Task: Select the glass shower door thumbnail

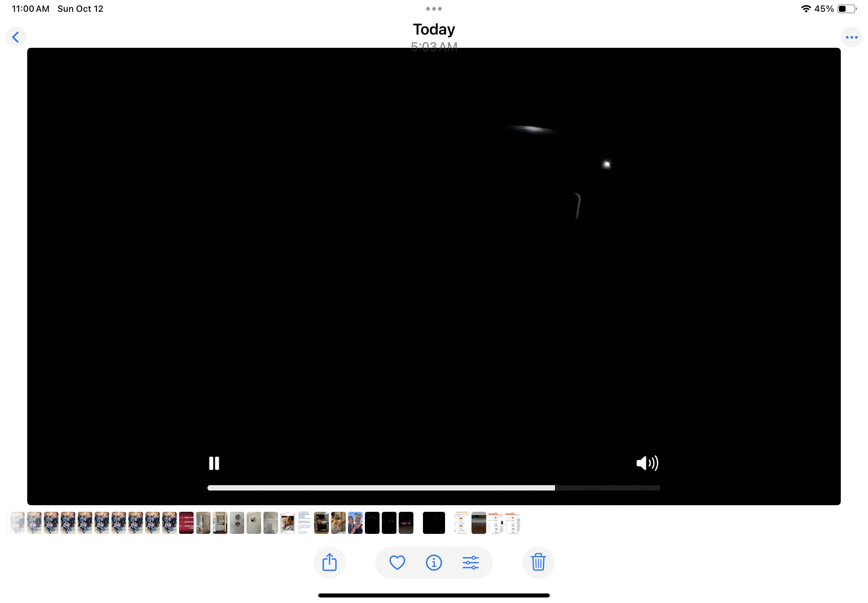Action: tap(203, 523)
